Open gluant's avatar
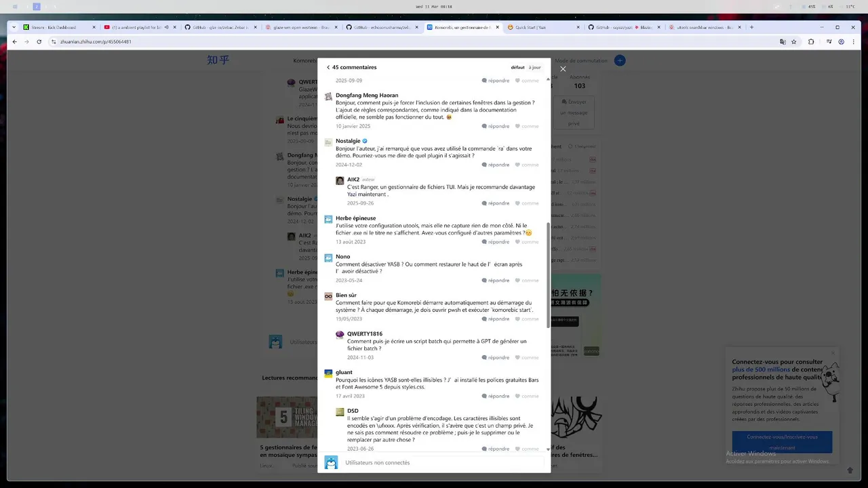Screen dimensions: 868x488 (x=328, y=373)
